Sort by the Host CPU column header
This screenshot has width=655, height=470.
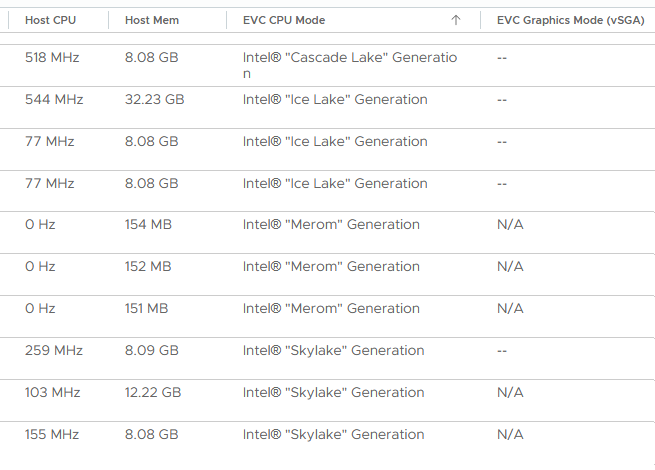click(50, 20)
